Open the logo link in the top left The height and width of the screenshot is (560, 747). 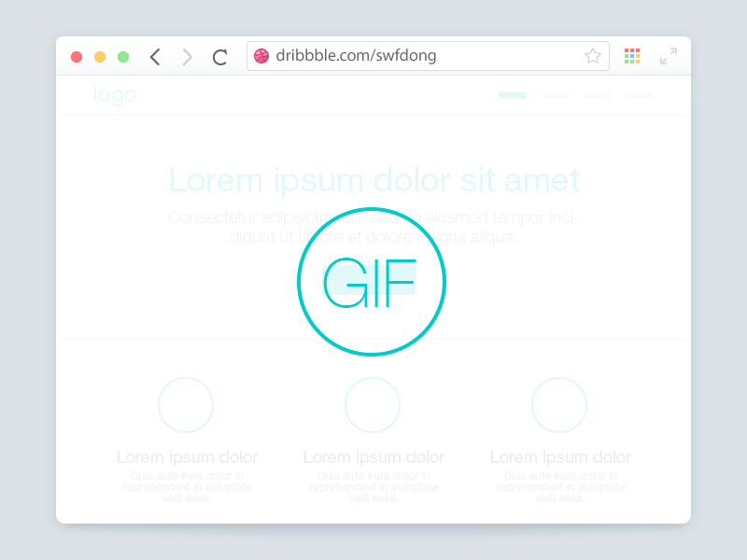[115, 94]
